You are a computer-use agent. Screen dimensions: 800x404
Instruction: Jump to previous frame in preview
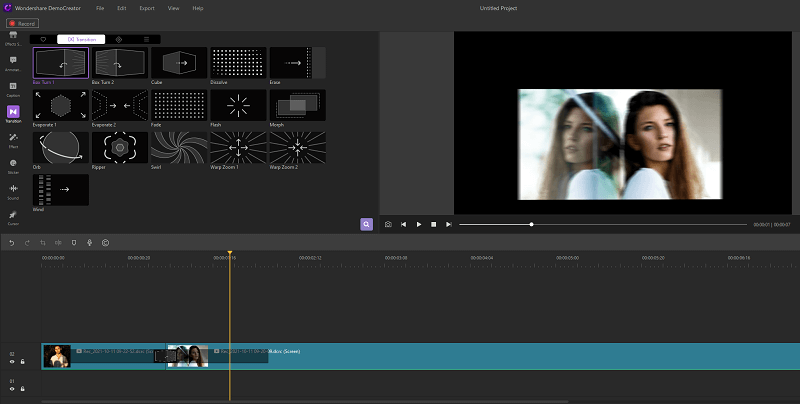click(x=404, y=224)
